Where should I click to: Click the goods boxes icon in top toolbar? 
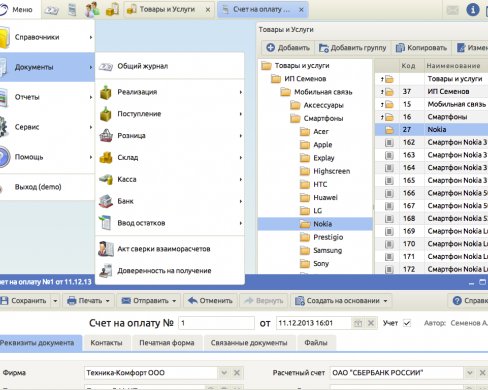(112, 10)
